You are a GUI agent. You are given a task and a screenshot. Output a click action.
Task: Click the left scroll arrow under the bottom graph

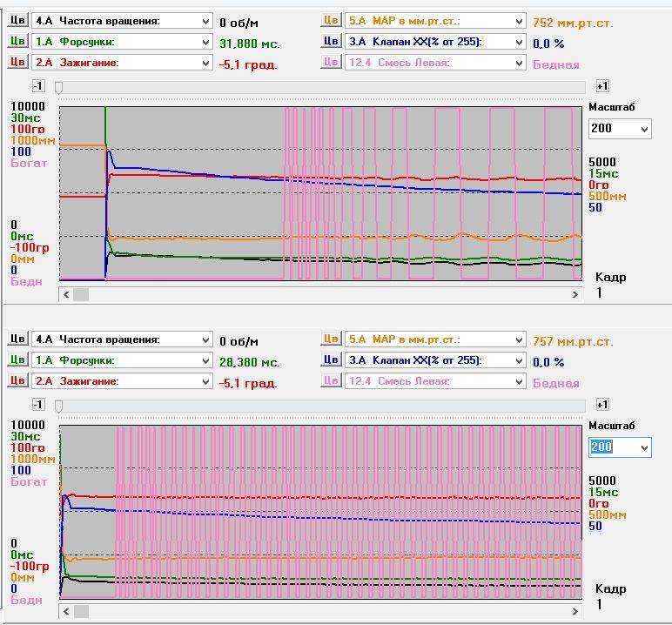[x=66, y=613]
